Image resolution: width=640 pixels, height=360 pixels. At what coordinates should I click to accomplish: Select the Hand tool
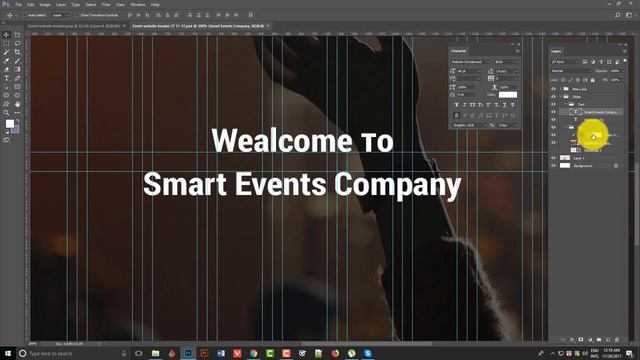pyautogui.click(x=17, y=104)
